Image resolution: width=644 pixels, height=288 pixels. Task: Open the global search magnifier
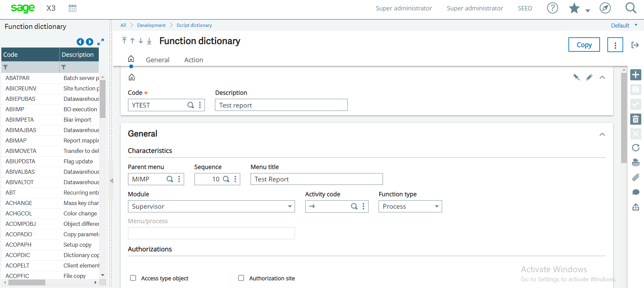[x=631, y=8]
